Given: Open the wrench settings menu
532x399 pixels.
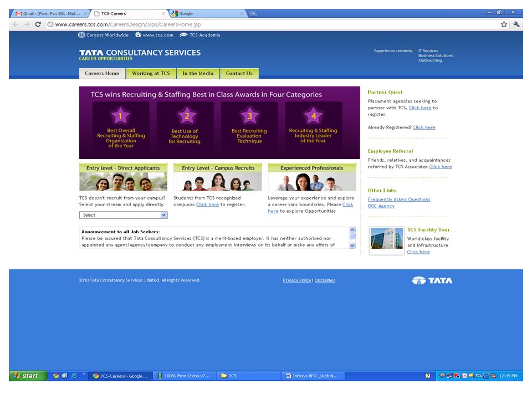Looking at the screenshot, I should [x=516, y=24].
